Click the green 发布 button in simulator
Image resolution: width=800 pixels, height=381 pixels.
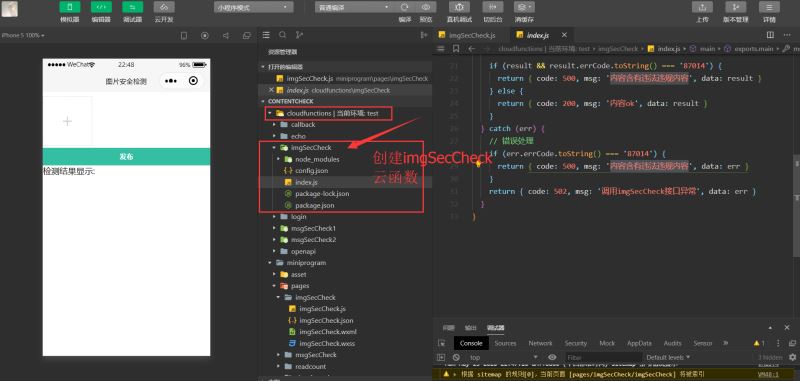[126, 157]
